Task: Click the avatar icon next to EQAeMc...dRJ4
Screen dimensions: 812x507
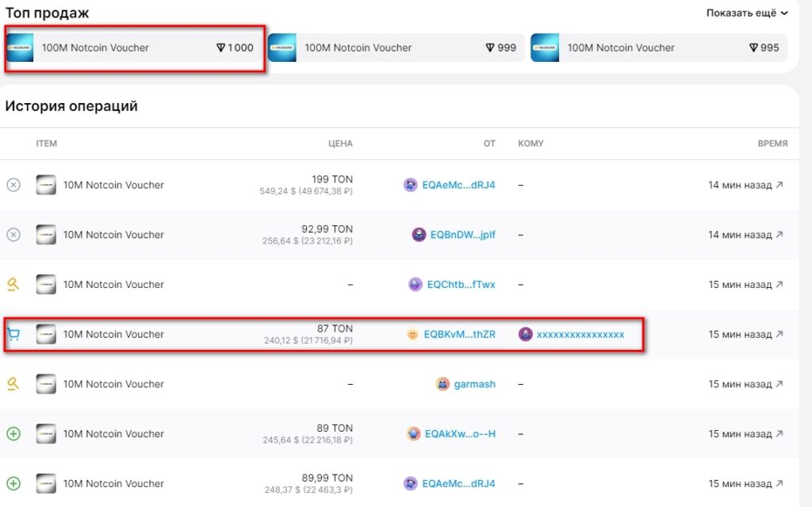Action: pos(411,185)
